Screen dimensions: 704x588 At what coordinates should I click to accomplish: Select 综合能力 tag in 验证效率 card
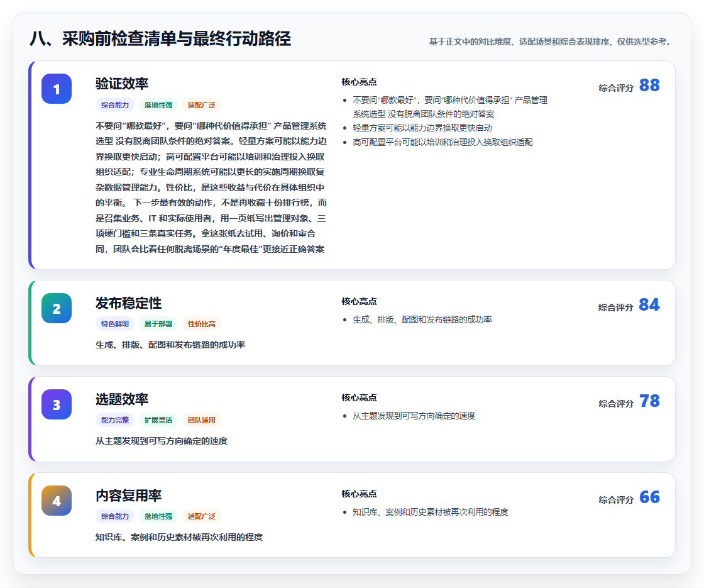point(115,105)
